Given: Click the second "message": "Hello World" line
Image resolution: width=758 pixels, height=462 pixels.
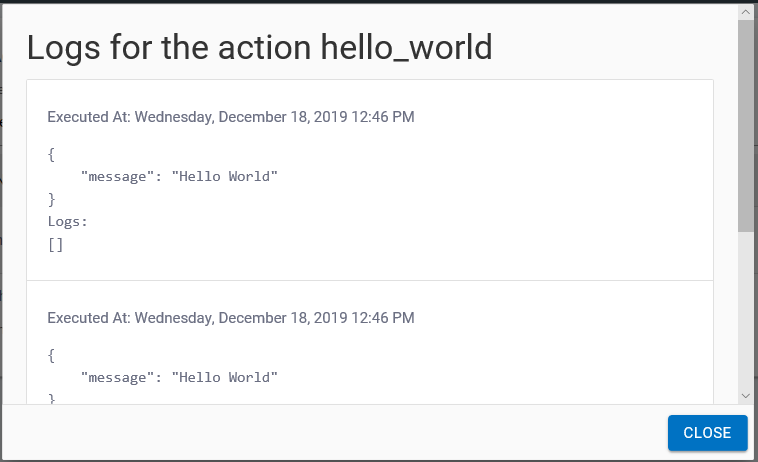Looking at the screenshot, I should 179,378.
